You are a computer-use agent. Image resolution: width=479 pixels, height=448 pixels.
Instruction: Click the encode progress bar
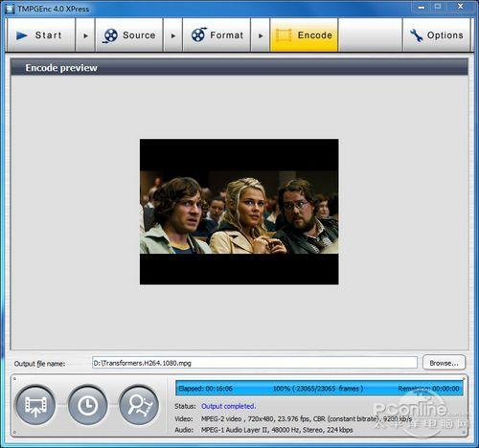[319, 389]
